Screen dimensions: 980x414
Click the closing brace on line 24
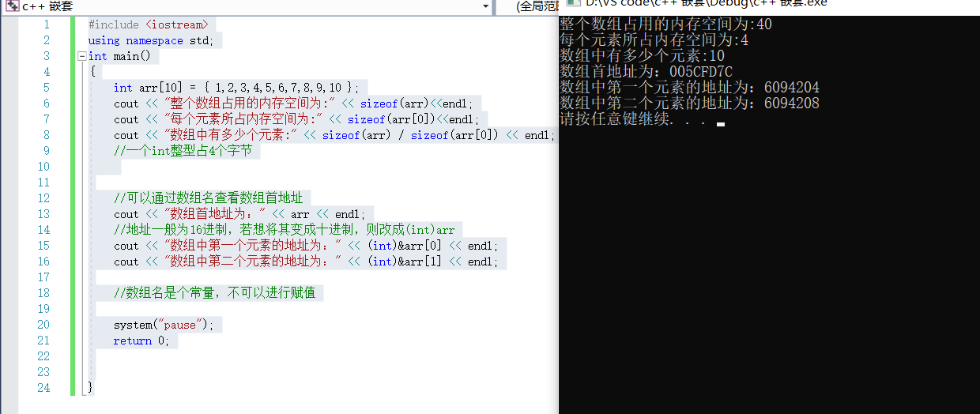click(x=90, y=387)
